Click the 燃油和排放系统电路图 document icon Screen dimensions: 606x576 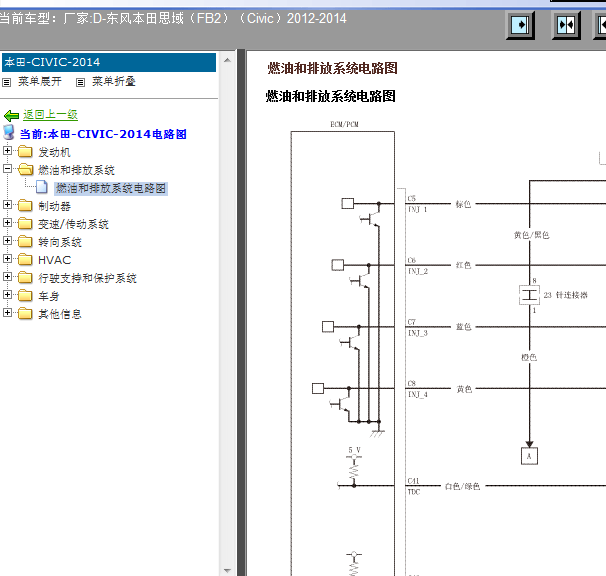(x=42, y=187)
